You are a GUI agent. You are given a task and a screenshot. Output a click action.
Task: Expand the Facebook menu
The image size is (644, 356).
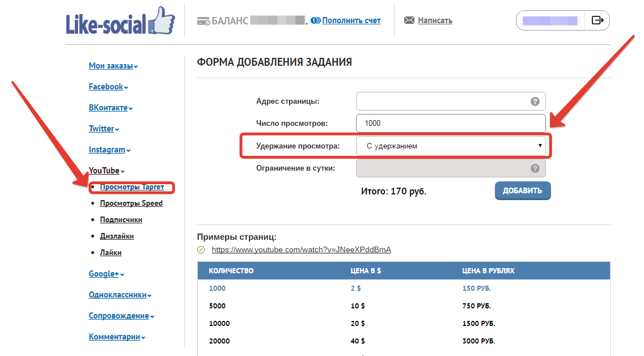(x=108, y=87)
